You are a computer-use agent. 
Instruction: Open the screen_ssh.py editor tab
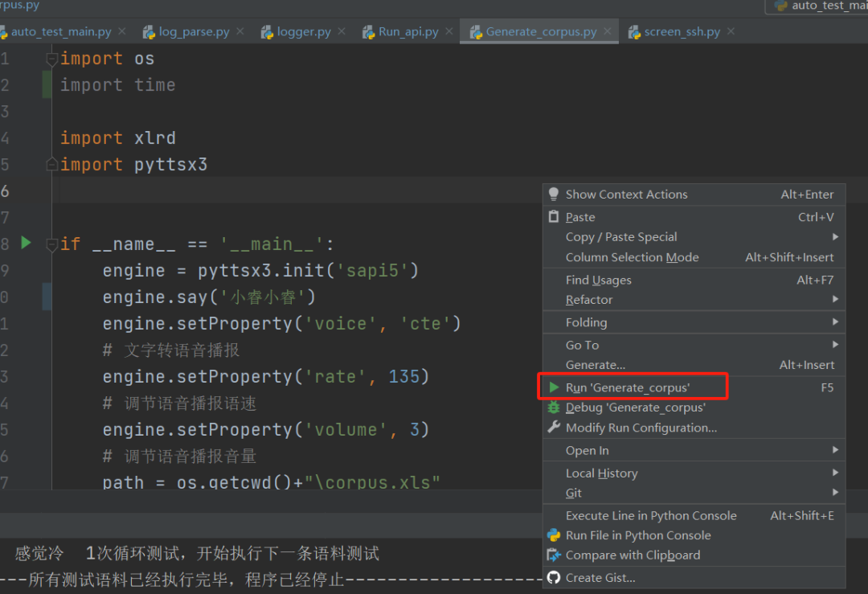(682, 31)
